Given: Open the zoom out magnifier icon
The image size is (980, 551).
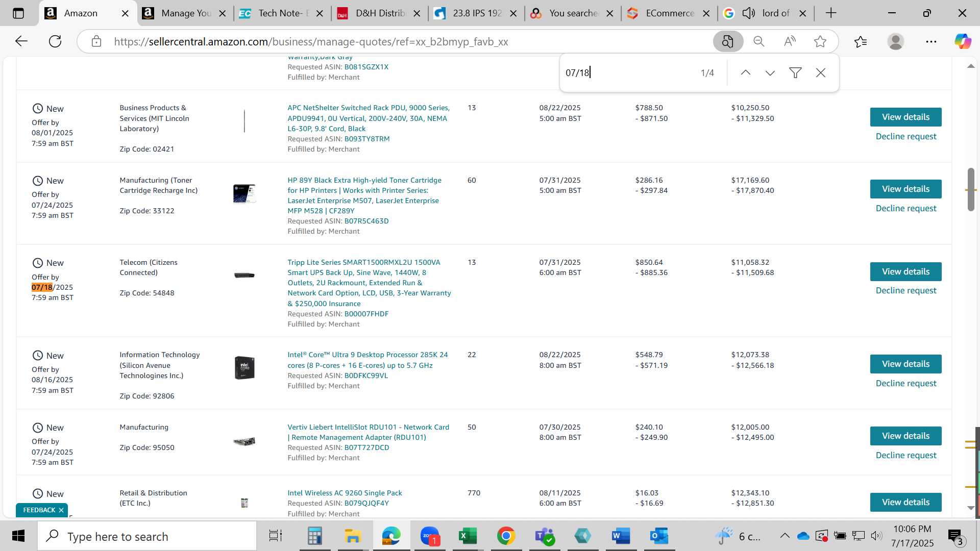Looking at the screenshot, I should click(x=759, y=41).
